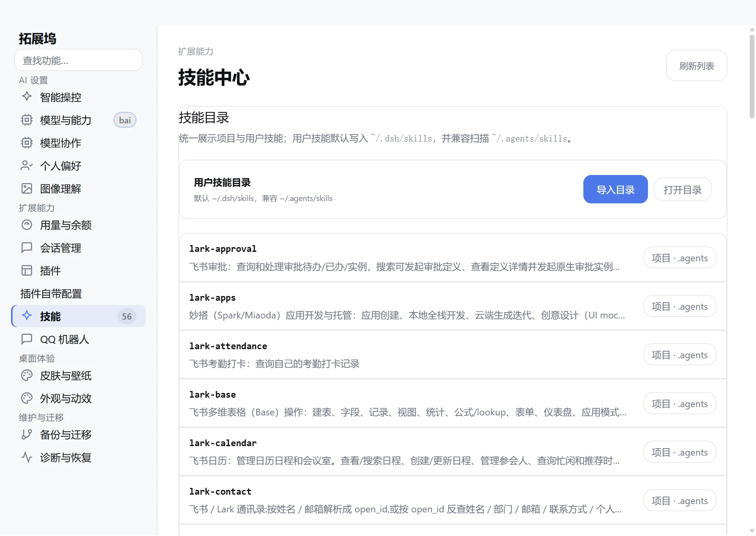Image resolution: width=756 pixels, height=536 pixels.
Task: Click the picture icon beside 图像理解
Action: [27, 188]
